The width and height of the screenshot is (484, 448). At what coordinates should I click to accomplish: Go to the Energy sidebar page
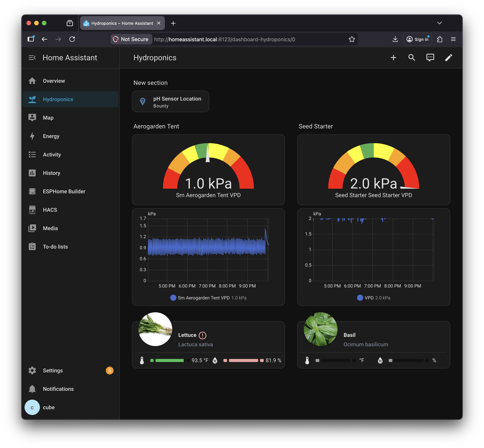point(51,136)
